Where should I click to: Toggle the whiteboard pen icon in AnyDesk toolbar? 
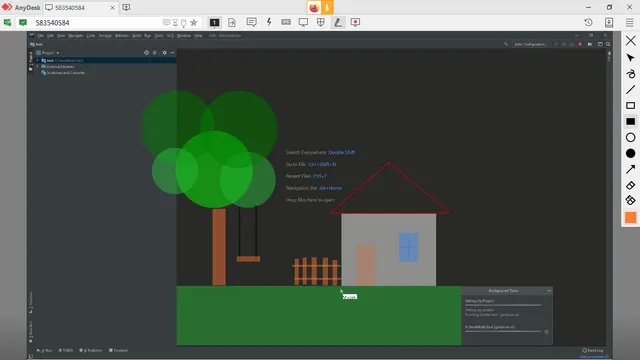tap(338, 22)
